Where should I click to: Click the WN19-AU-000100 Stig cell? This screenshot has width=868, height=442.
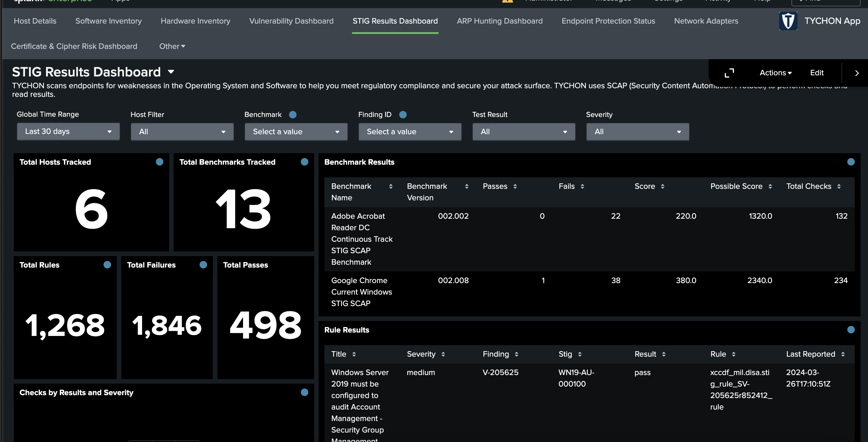576,378
